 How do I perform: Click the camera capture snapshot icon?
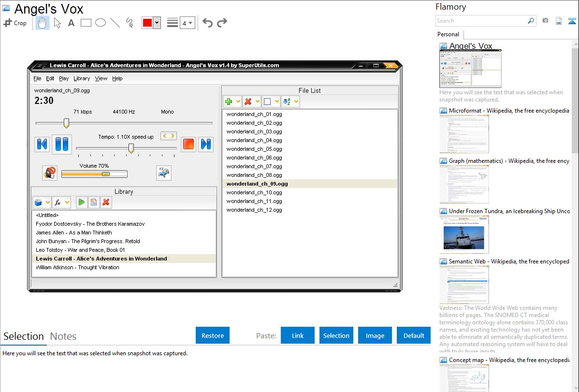coord(545,21)
